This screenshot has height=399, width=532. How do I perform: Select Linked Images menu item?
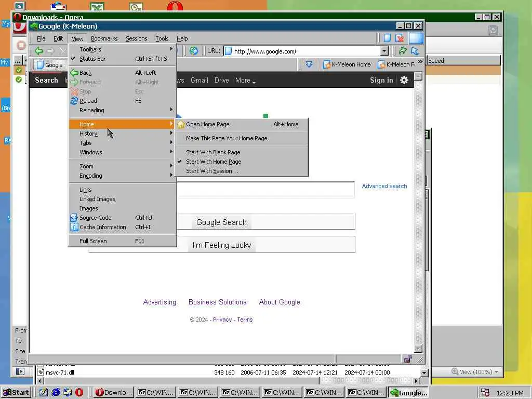pyautogui.click(x=122, y=199)
